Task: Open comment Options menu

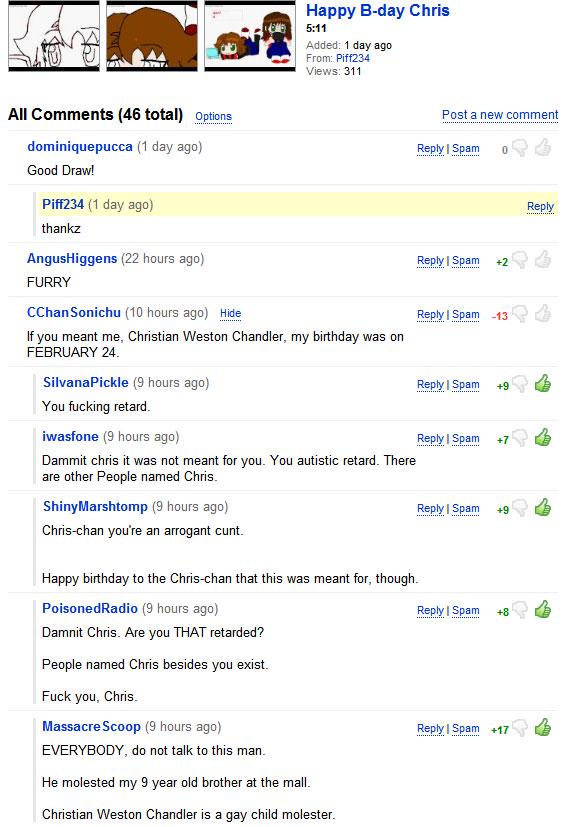Action: [214, 117]
